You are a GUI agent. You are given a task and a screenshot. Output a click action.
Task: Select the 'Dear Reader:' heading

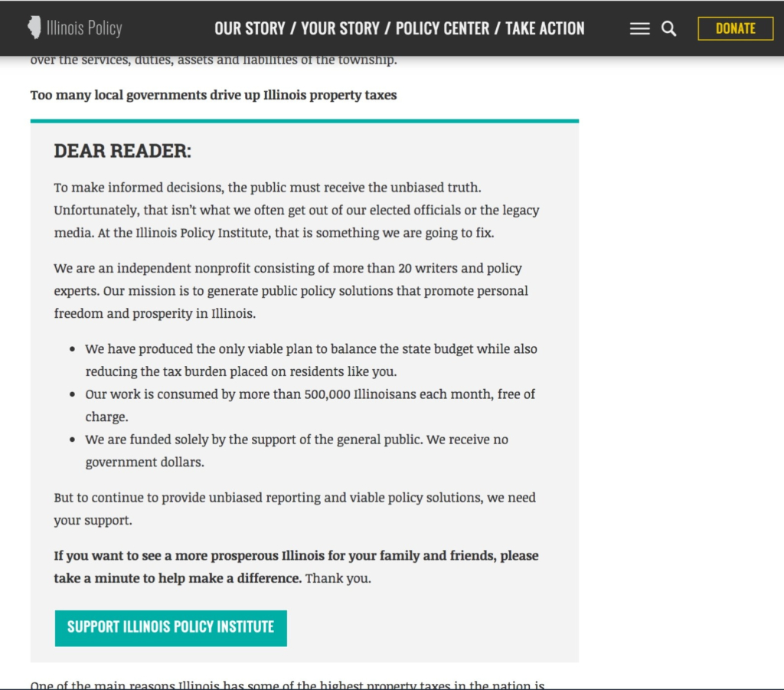(122, 151)
